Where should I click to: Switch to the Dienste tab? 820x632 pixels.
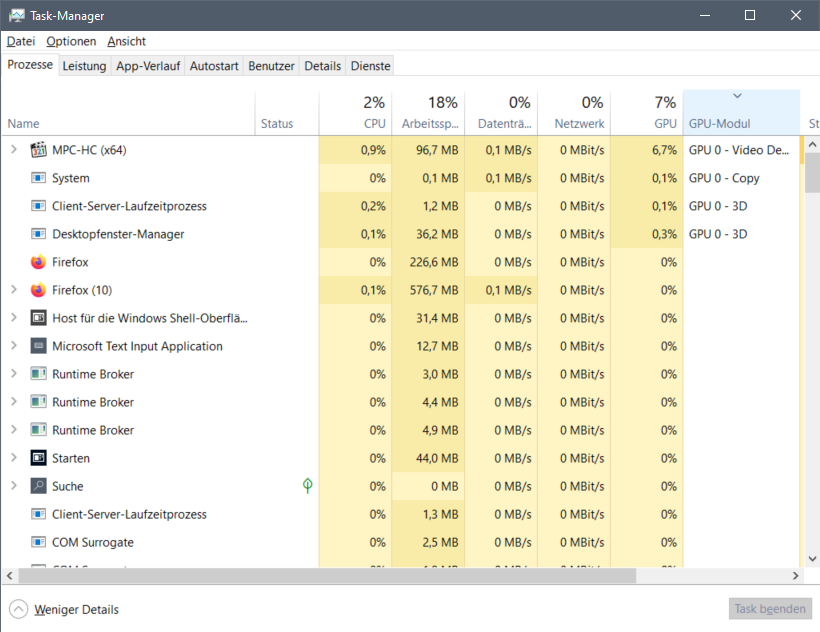pyautogui.click(x=370, y=66)
